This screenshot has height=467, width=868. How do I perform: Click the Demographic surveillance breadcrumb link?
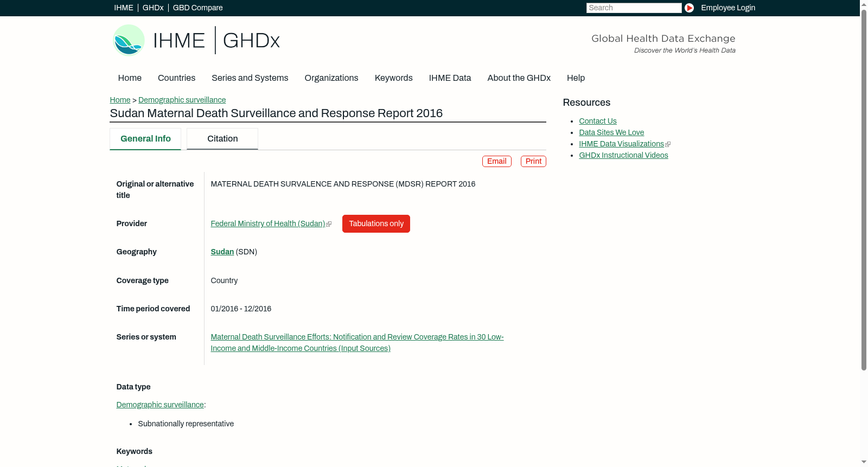pyautogui.click(x=182, y=100)
